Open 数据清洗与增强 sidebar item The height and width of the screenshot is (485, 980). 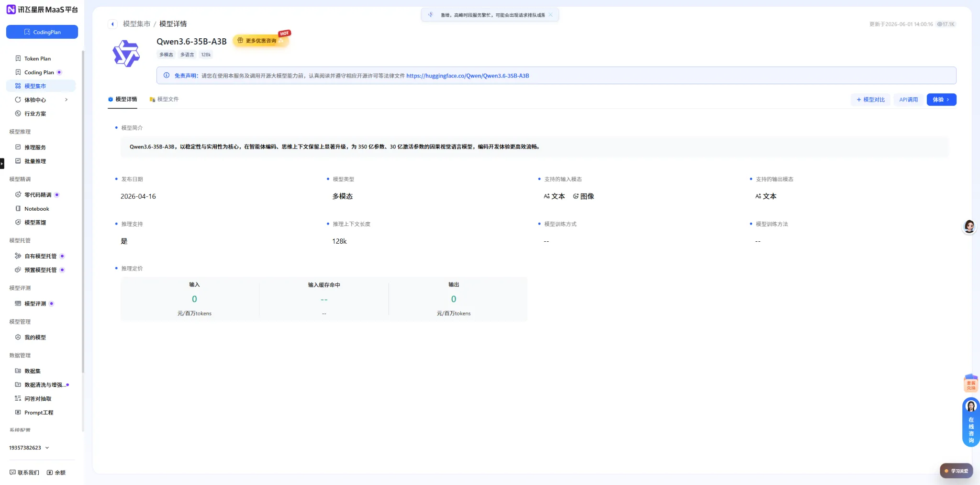click(43, 385)
